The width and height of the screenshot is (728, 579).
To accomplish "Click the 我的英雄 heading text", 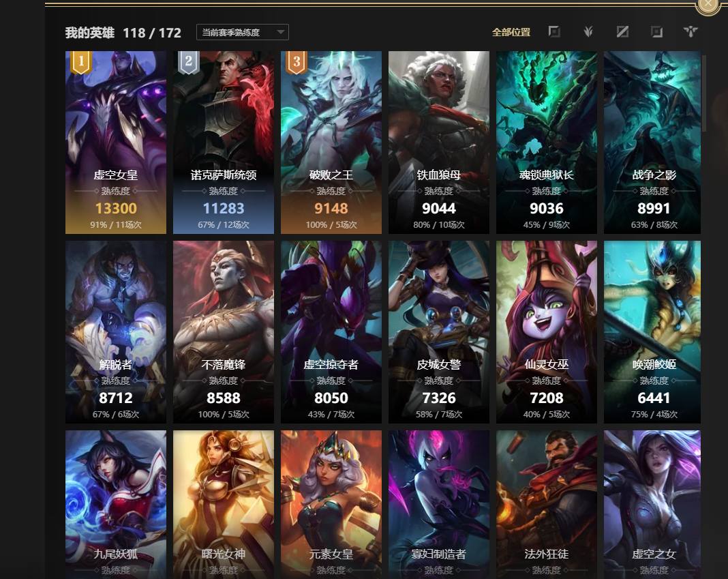I will coord(89,33).
